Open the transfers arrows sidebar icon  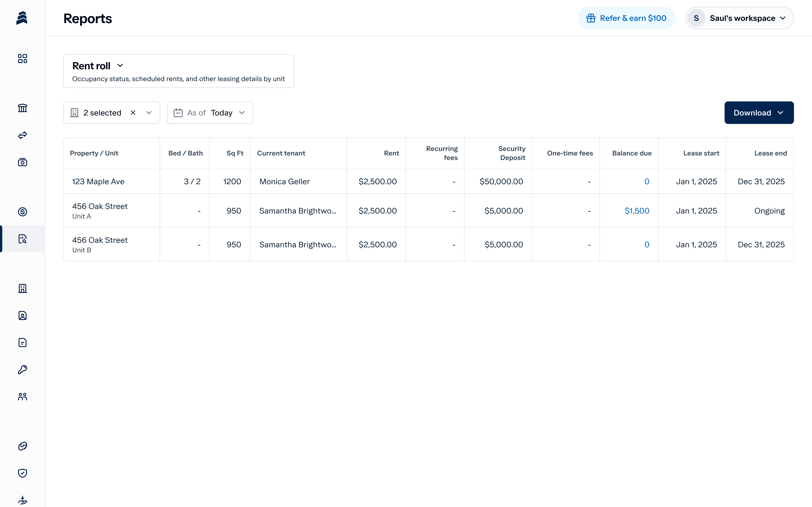(x=23, y=135)
